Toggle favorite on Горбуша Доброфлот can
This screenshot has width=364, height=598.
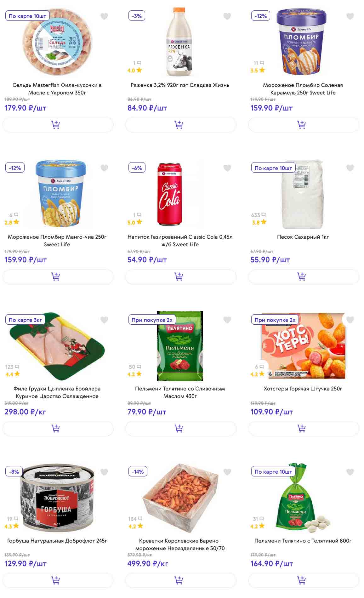104,472
